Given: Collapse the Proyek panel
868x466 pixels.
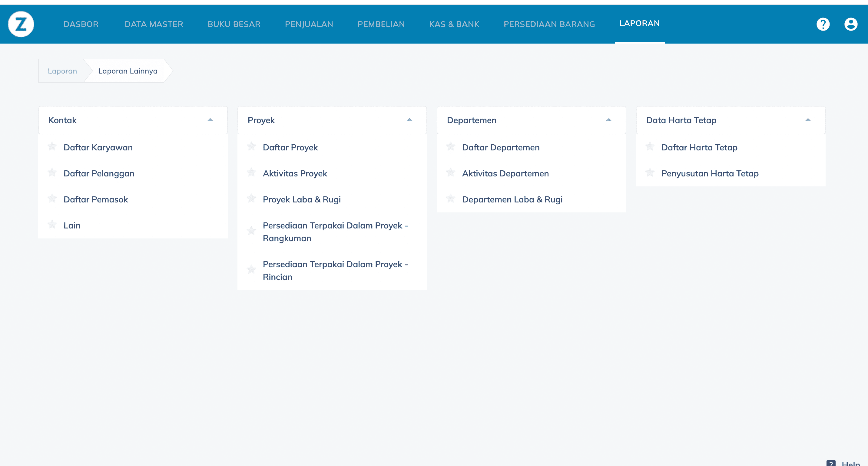Looking at the screenshot, I should coord(409,120).
